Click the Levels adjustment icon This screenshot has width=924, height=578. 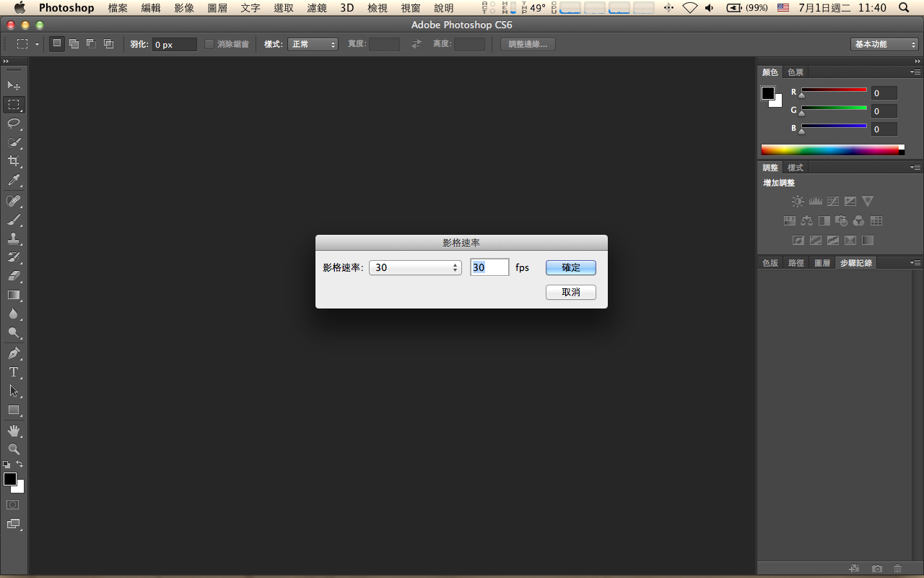coord(815,202)
